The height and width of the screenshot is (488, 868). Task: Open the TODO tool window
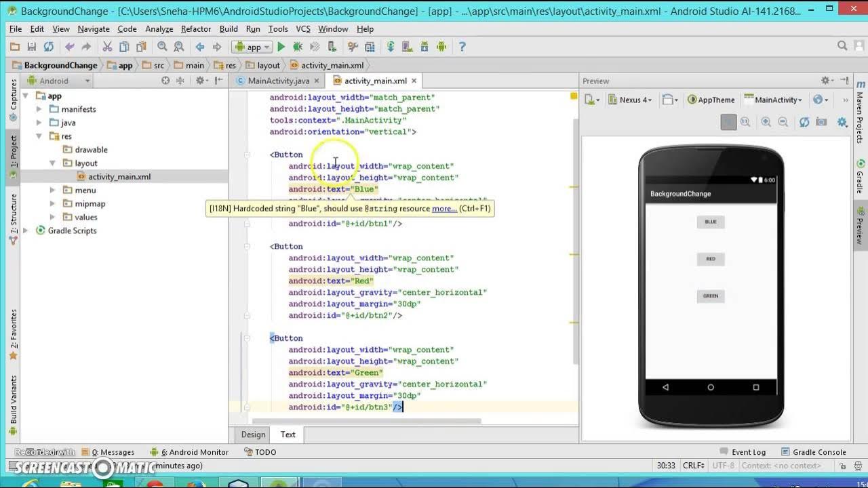[x=259, y=452]
